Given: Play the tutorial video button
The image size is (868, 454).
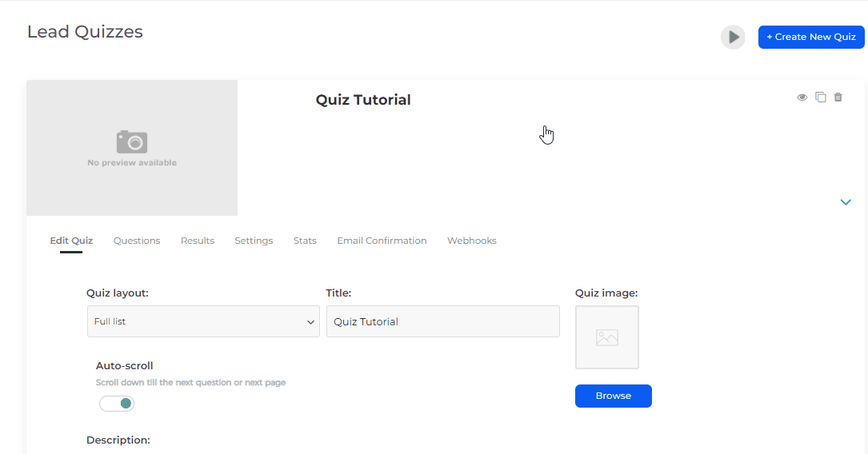Looking at the screenshot, I should pyautogui.click(x=733, y=37).
